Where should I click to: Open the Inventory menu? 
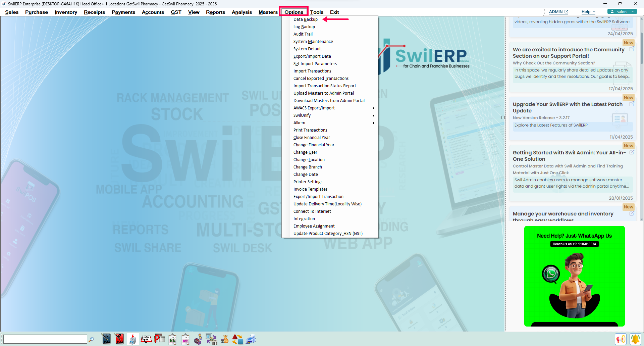tap(66, 12)
